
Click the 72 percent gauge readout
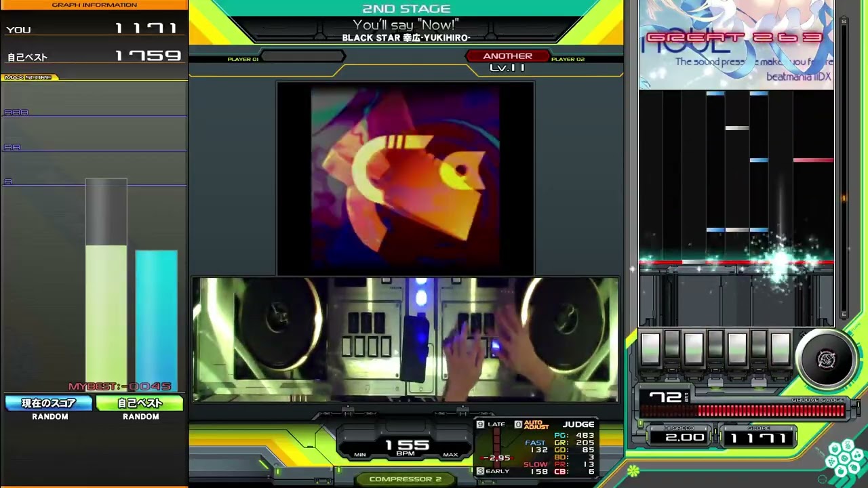[665, 397]
